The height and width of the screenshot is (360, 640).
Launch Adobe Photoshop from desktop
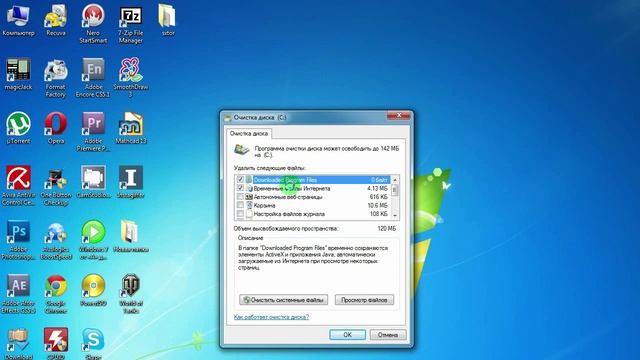(x=18, y=240)
